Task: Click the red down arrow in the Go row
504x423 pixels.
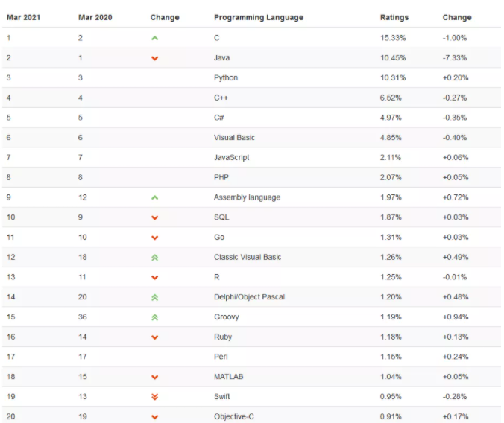Action: 154,238
